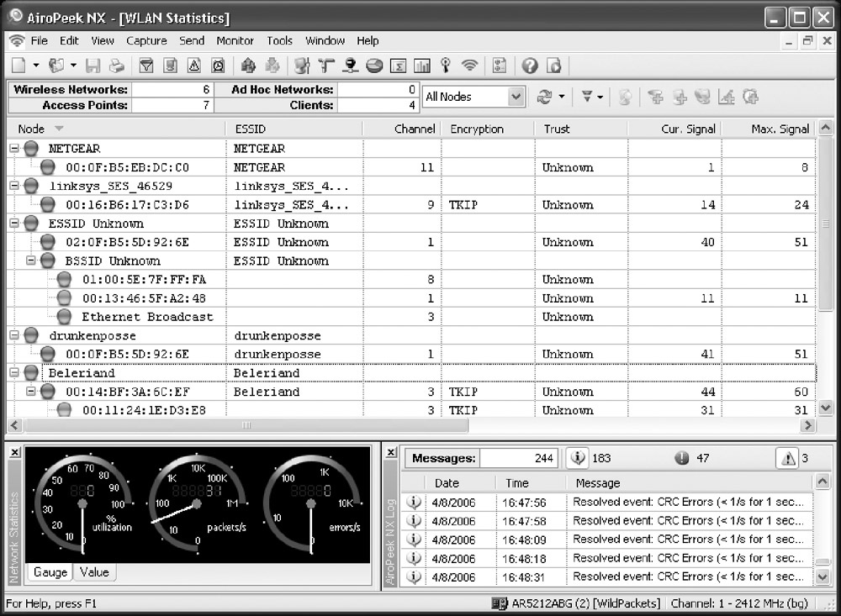Open the Send menu
The height and width of the screenshot is (616, 841).
pyautogui.click(x=192, y=40)
